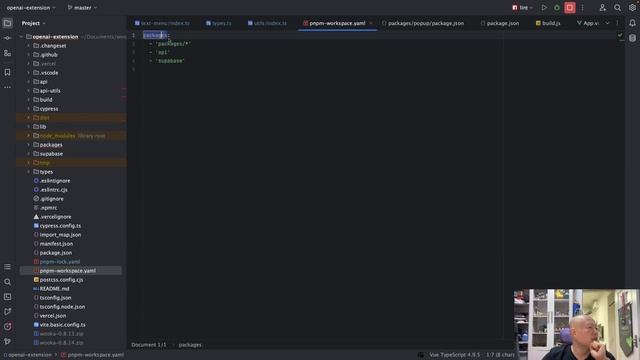Viewport: 640px width, 360px height.
Task: Open the master branch dropdown
Action: pyautogui.click(x=82, y=7)
